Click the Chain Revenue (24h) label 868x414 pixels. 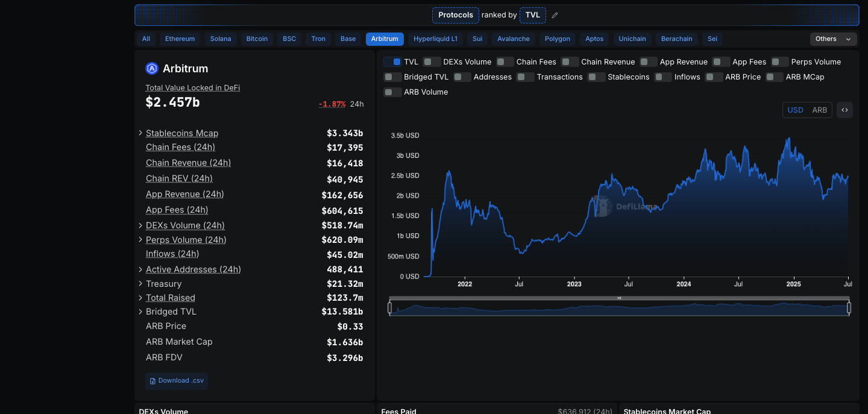click(x=188, y=163)
